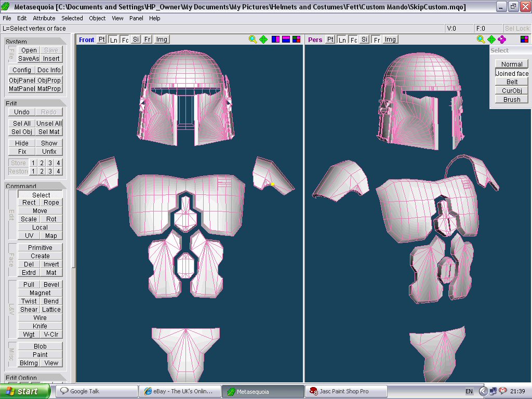Viewport: 532px width, 399px height.
Task: Click the yellow highlighted vertex on right shoulder
Action: pos(272,184)
